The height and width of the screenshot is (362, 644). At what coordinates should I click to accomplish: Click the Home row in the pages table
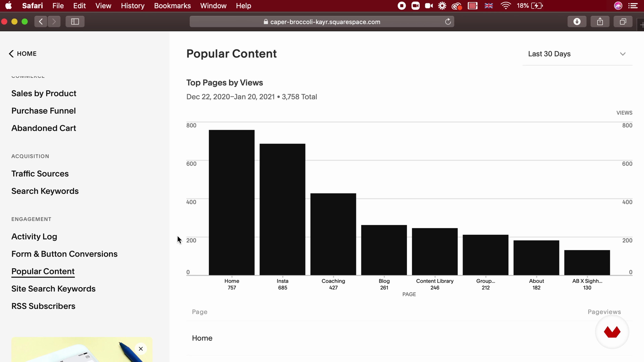(x=409, y=338)
